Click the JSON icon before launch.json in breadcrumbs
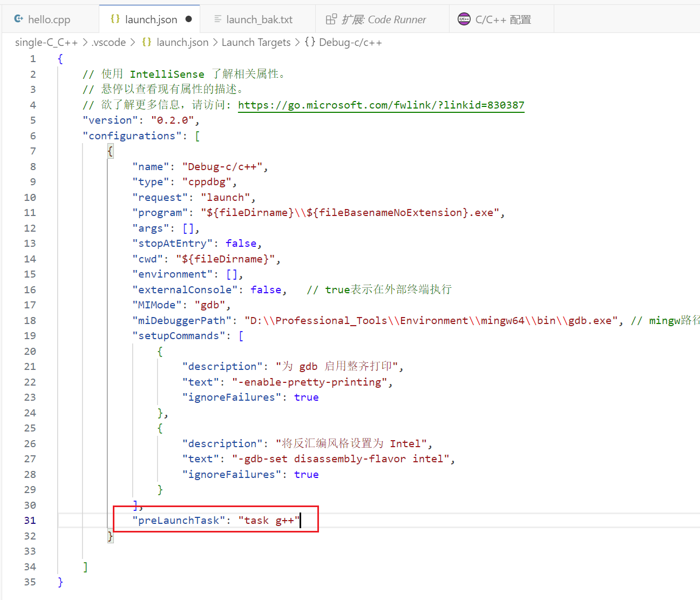 pos(147,42)
